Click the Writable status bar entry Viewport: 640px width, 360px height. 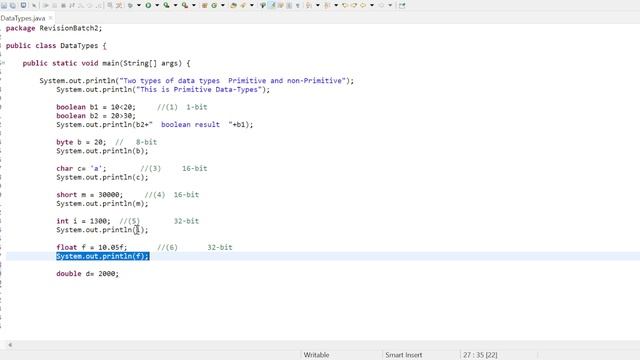pyautogui.click(x=316, y=355)
